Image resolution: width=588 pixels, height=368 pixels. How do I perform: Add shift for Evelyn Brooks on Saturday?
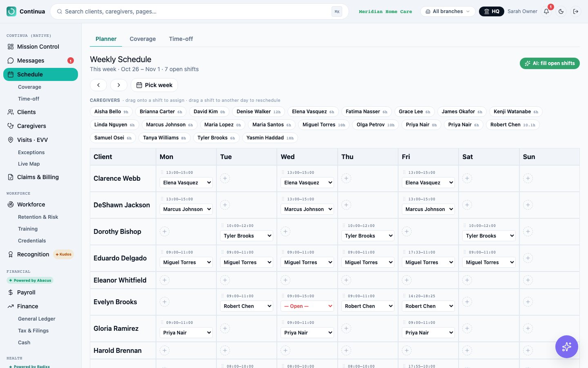click(467, 302)
